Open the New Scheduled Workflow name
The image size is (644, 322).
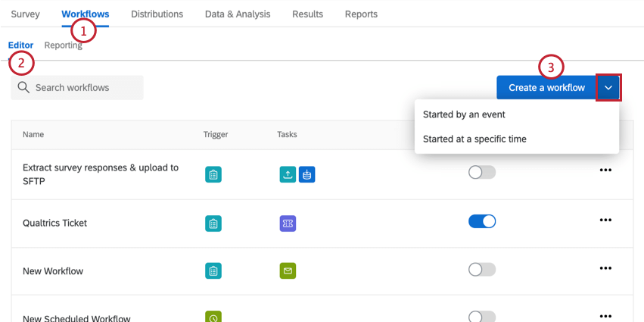76,318
